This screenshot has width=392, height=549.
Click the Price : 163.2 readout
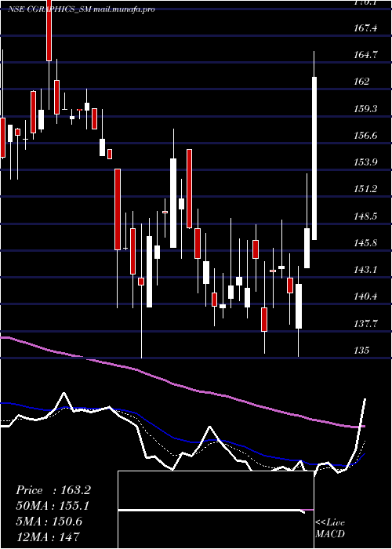[53, 490]
